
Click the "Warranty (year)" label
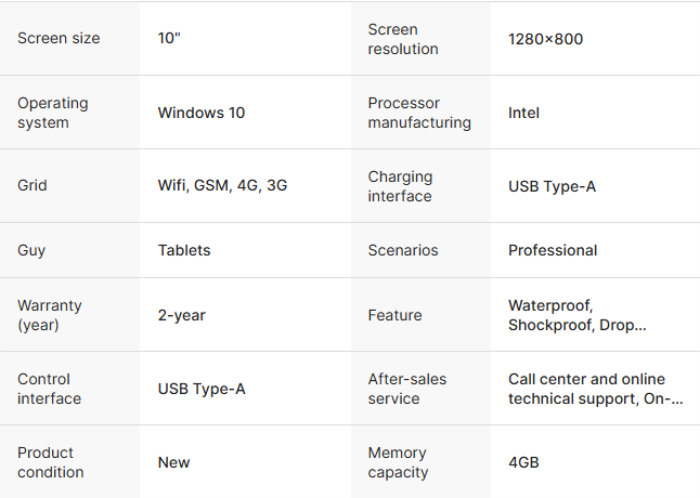[x=50, y=315]
